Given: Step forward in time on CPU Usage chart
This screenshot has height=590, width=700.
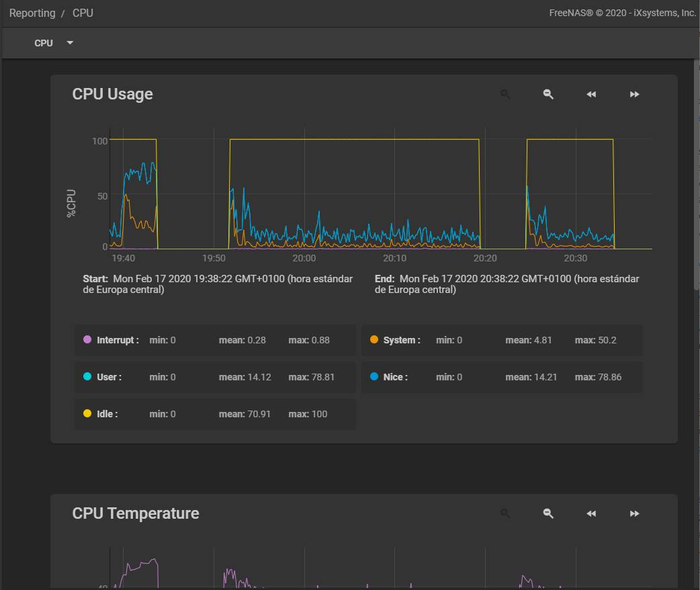Looking at the screenshot, I should (634, 95).
